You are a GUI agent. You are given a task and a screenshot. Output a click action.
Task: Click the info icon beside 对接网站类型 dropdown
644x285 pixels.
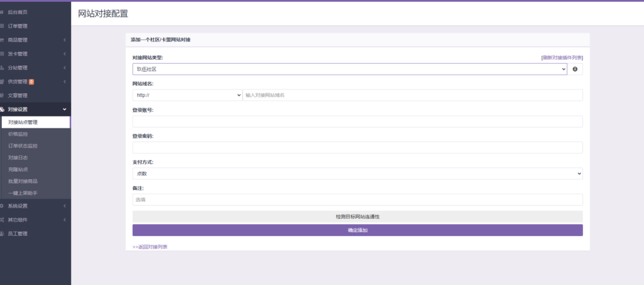click(575, 69)
